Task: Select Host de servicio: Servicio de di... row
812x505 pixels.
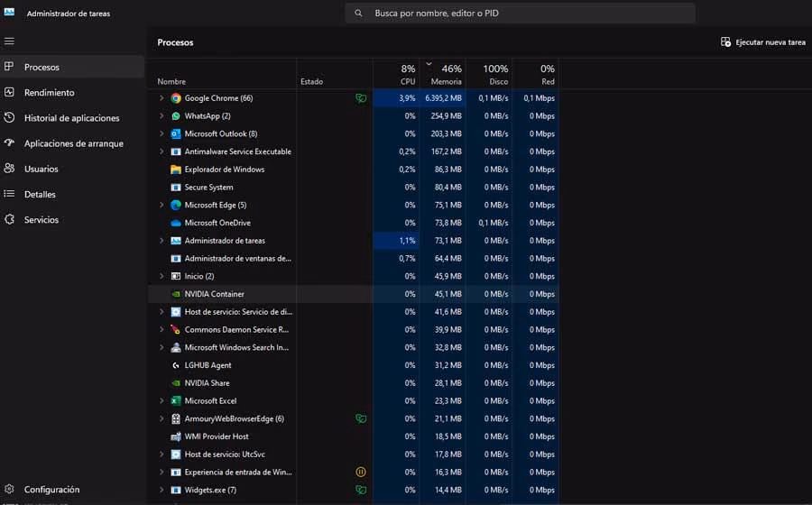Action: pyautogui.click(x=353, y=312)
